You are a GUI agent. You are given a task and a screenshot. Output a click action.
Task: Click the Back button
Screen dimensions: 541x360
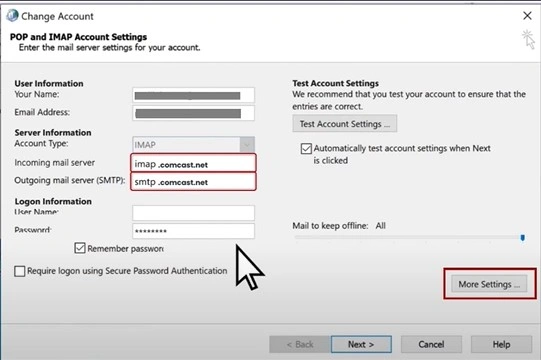pyautogui.click(x=300, y=344)
